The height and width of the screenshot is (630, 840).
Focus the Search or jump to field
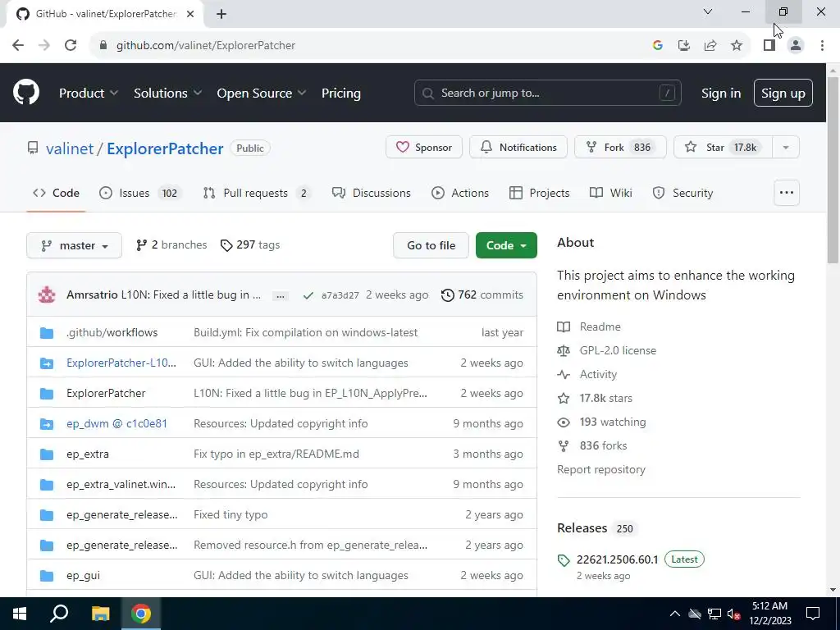pos(547,94)
